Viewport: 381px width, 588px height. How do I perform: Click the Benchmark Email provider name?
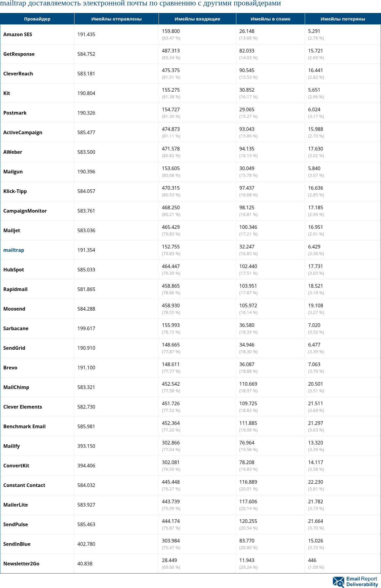click(24, 426)
